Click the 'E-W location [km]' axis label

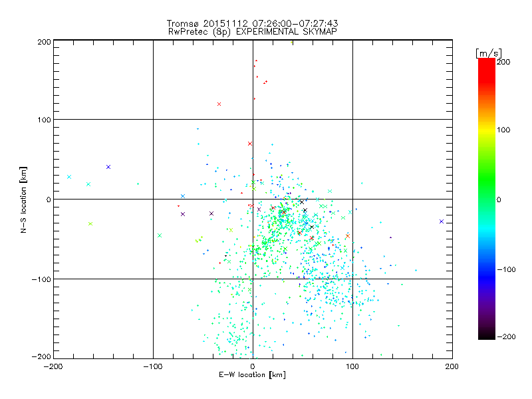(252, 374)
